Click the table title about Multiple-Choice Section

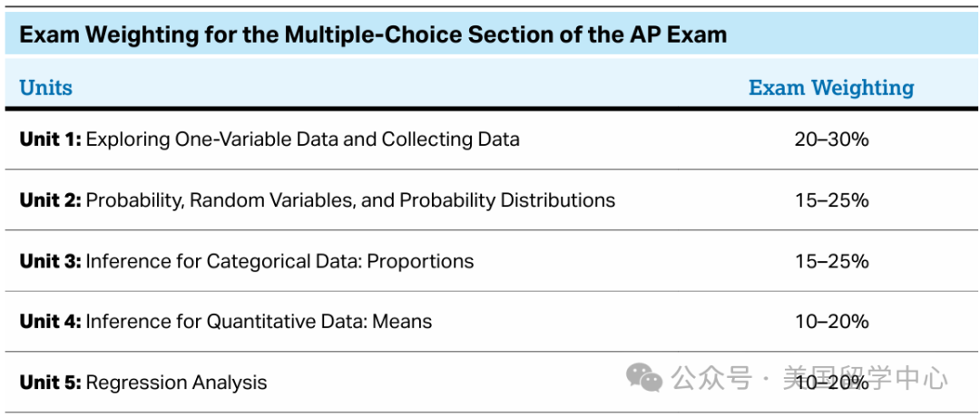[x=373, y=34]
